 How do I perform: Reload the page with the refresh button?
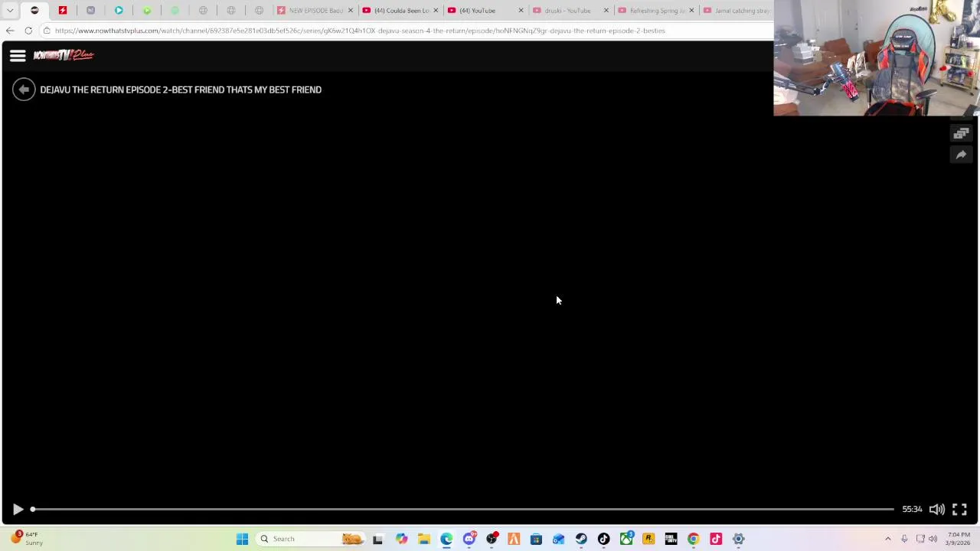tap(28, 31)
